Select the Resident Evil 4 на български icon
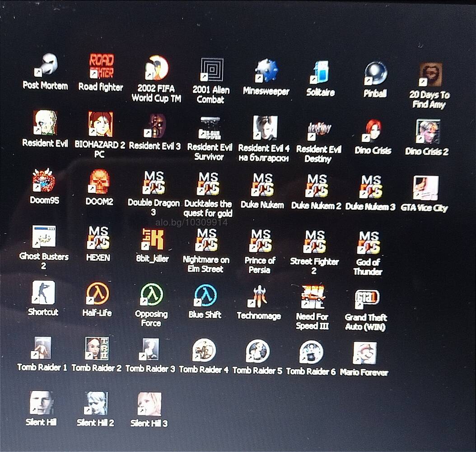The width and height of the screenshot is (476, 452). (265, 127)
